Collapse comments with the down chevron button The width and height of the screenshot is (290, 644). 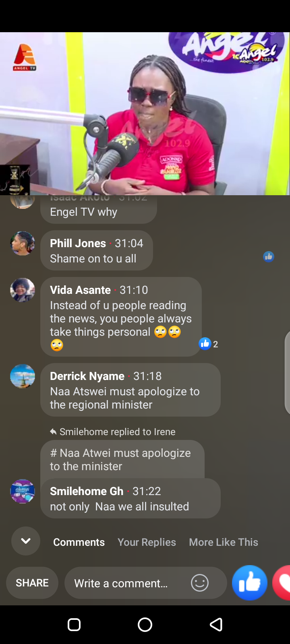tap(26, 541)
